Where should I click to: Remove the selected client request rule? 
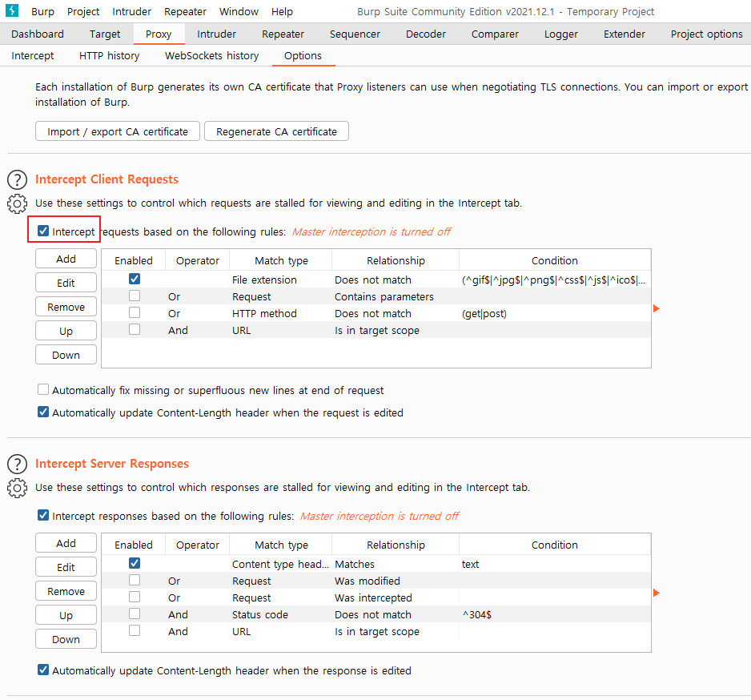pos(66,307)
